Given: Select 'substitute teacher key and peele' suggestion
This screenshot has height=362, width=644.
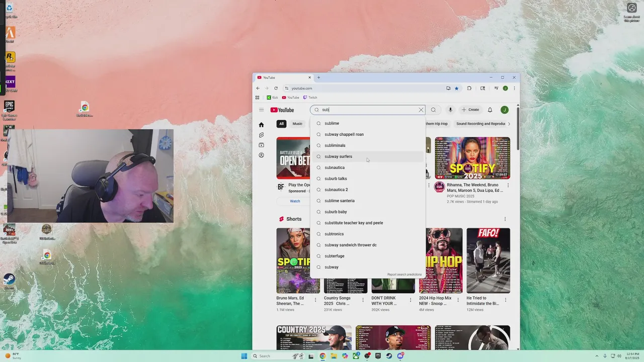Looking at the screenshot, I should tap(368, 223).
